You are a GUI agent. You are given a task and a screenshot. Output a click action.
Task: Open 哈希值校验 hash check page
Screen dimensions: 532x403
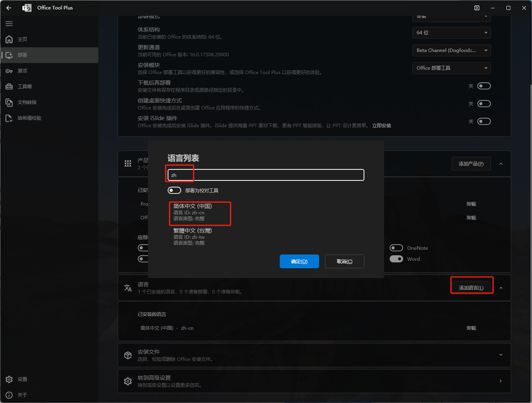pos(29,118)
